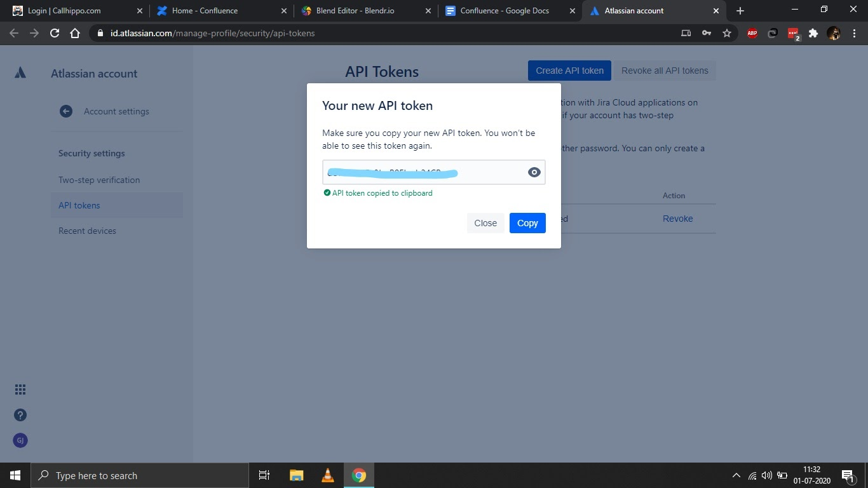The width and height of the screenshot is (868, 488).
Task: Open the Windows Start menu
Action: coord(15,475)
